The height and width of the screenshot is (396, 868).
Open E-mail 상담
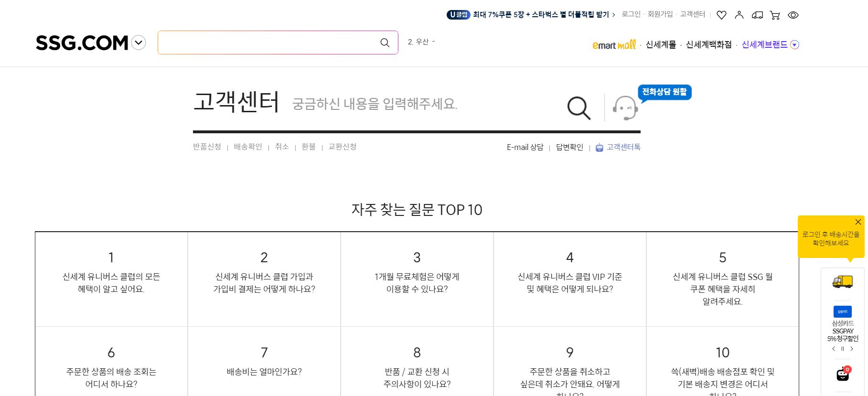(x=525, y=147)
